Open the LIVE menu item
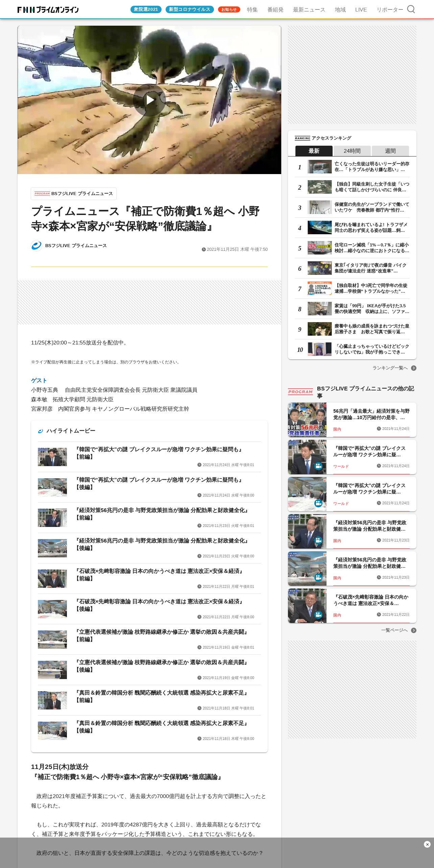This screenshot has width=434, height=868. (361, 10)
